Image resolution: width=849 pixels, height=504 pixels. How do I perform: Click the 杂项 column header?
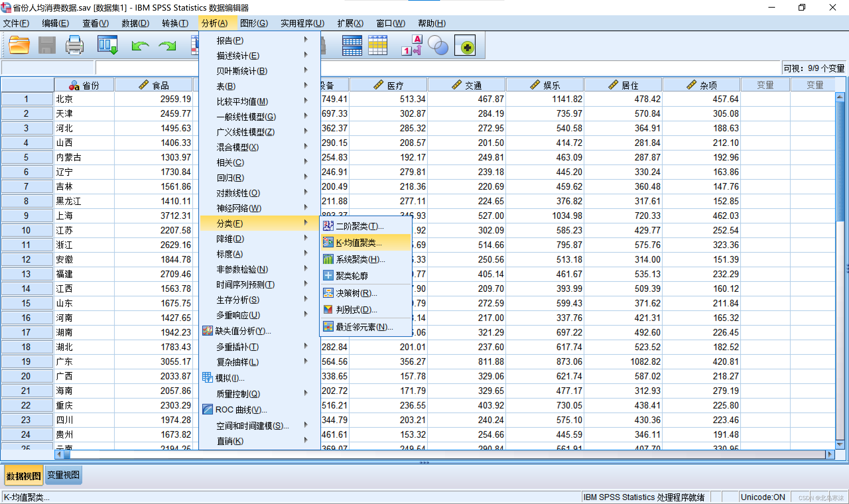point(701,85)
